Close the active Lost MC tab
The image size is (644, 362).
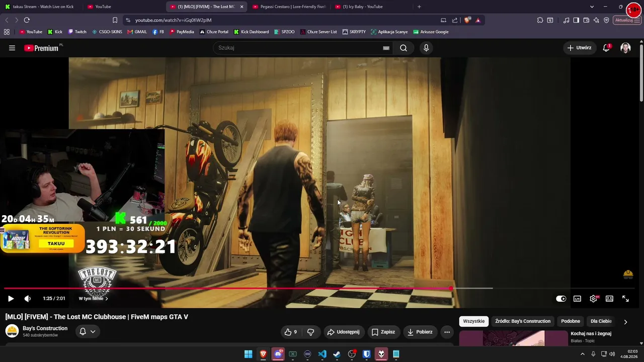pyautogui.click(x=242, y=7)
